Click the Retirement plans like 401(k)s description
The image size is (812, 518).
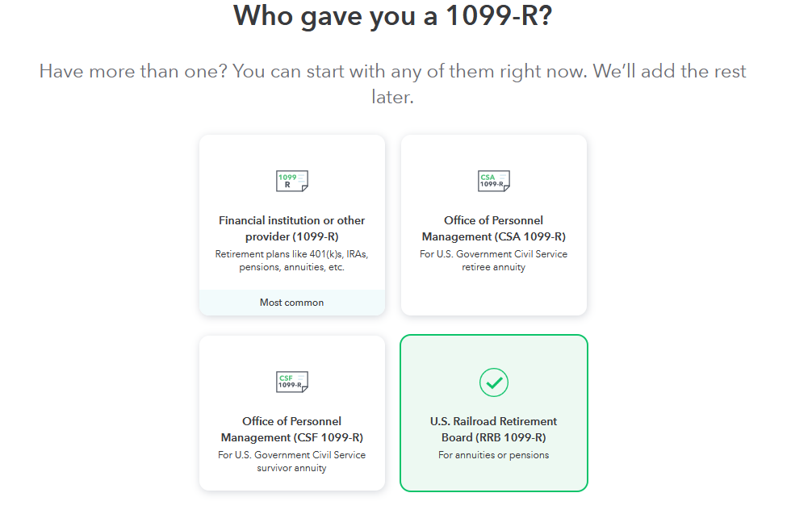[292, 261]
